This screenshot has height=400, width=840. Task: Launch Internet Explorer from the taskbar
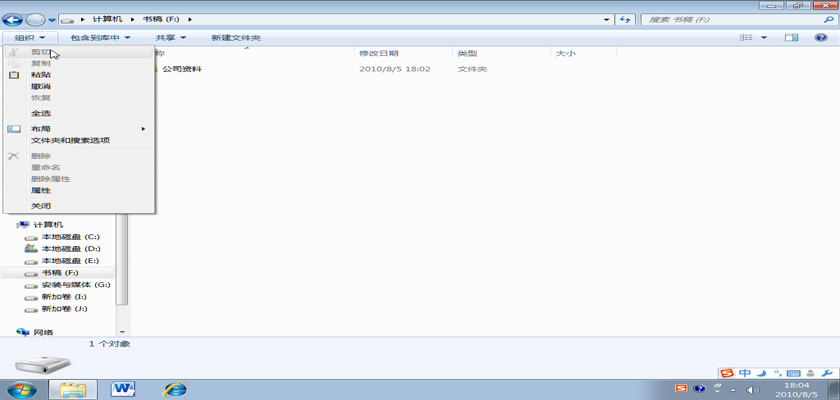tap(175, 388)
